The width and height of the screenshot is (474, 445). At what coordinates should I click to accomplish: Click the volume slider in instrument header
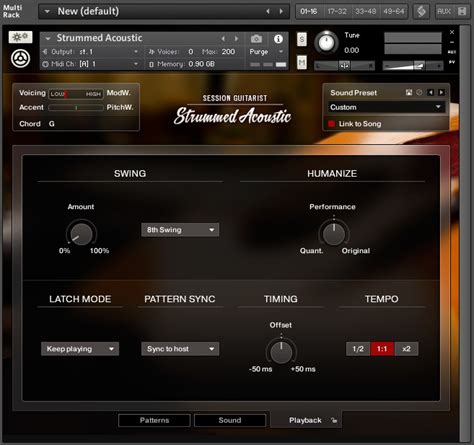click(x=413, y=66)
